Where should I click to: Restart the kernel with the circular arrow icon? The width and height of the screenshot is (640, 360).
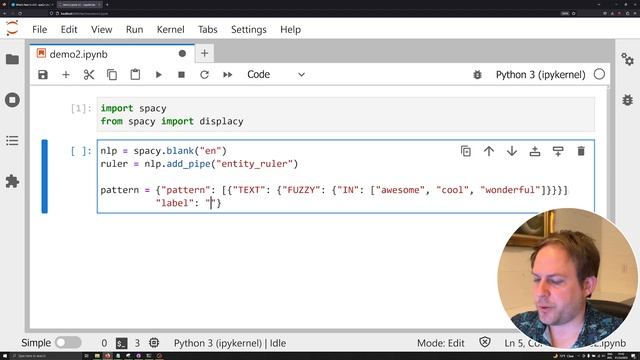[204, 75]
